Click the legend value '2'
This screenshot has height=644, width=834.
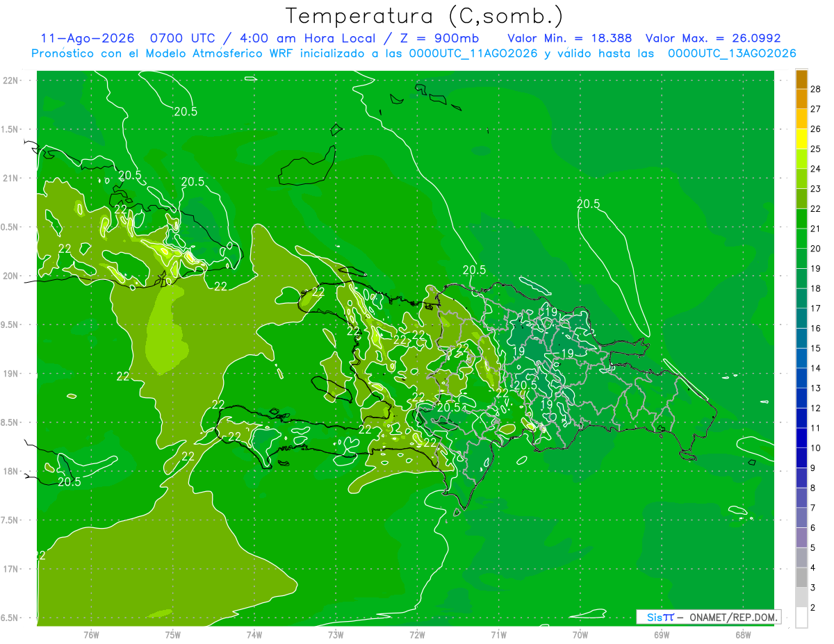813,608
